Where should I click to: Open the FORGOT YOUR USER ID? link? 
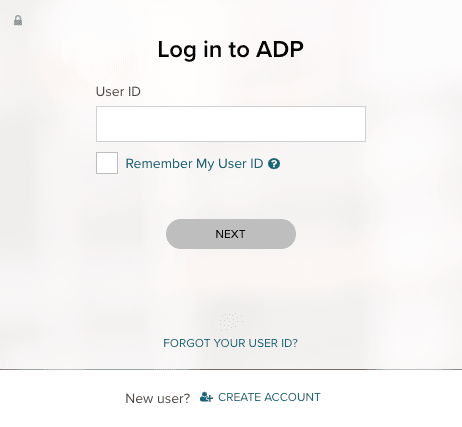(x=230, y=343)
